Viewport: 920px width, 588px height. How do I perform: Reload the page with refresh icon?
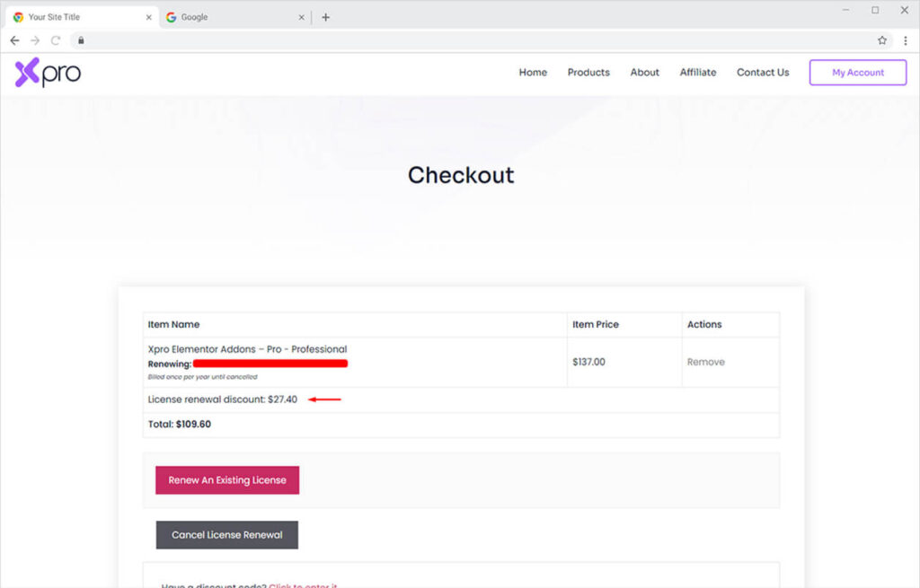coord(56,40)
